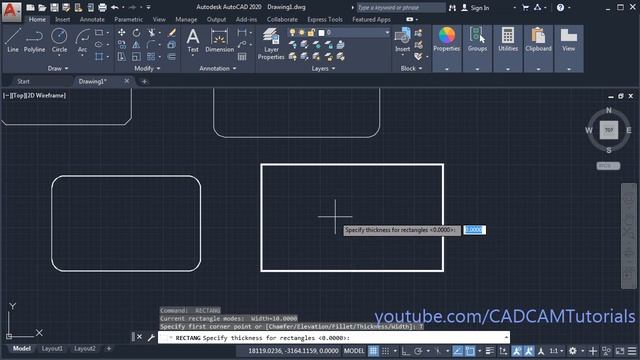Toggle polar tracking in status bar
The width and height of the screenshot is (640, 360).
pos(418,351)
